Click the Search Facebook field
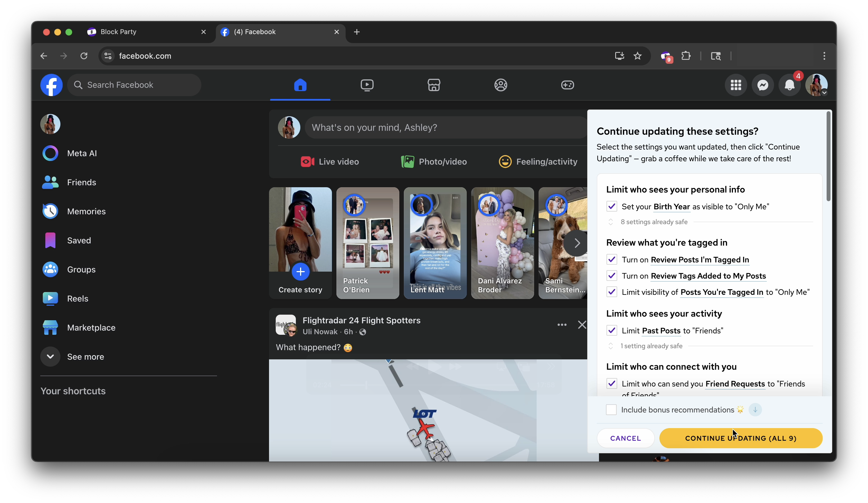868x503 pixels. [x=134, y=85]
